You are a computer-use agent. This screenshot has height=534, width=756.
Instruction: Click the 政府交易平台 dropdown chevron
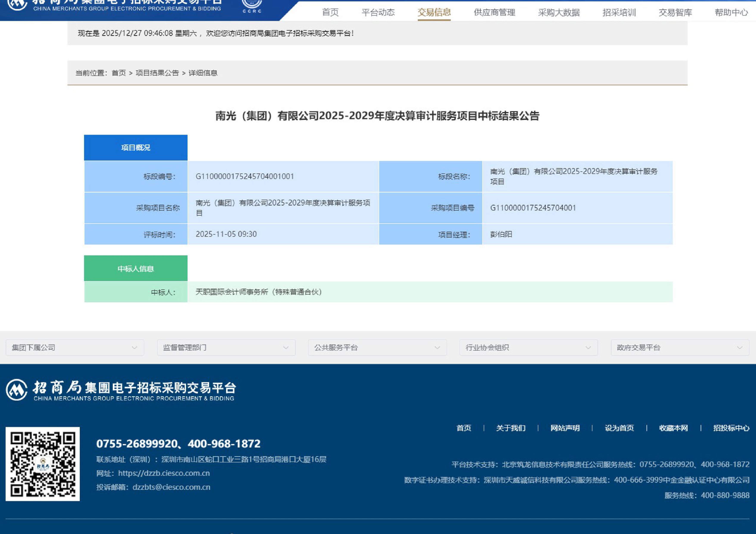(740, 348)
